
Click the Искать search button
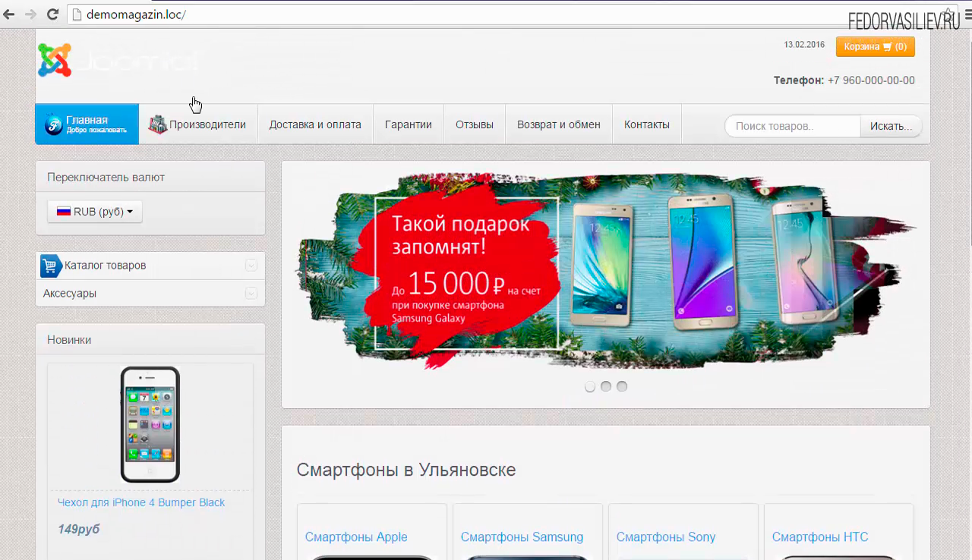pos(892,126)
